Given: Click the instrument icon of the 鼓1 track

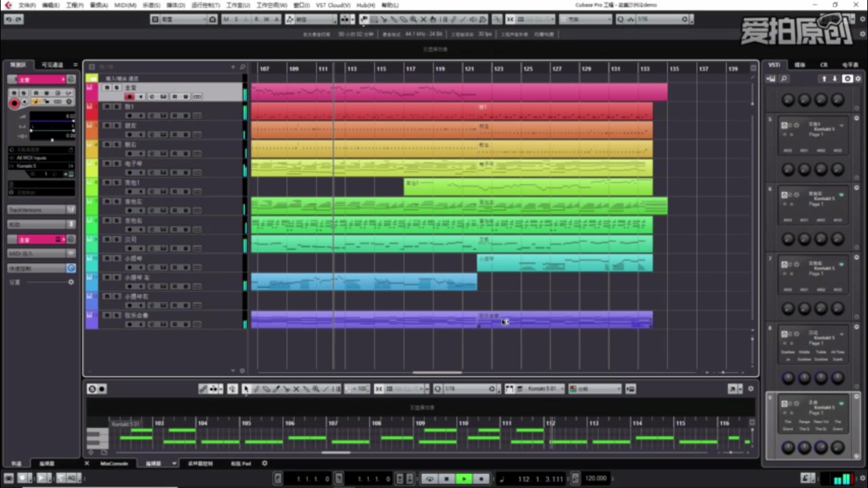Looking at the screenshot, I should (x=90, y=106).
